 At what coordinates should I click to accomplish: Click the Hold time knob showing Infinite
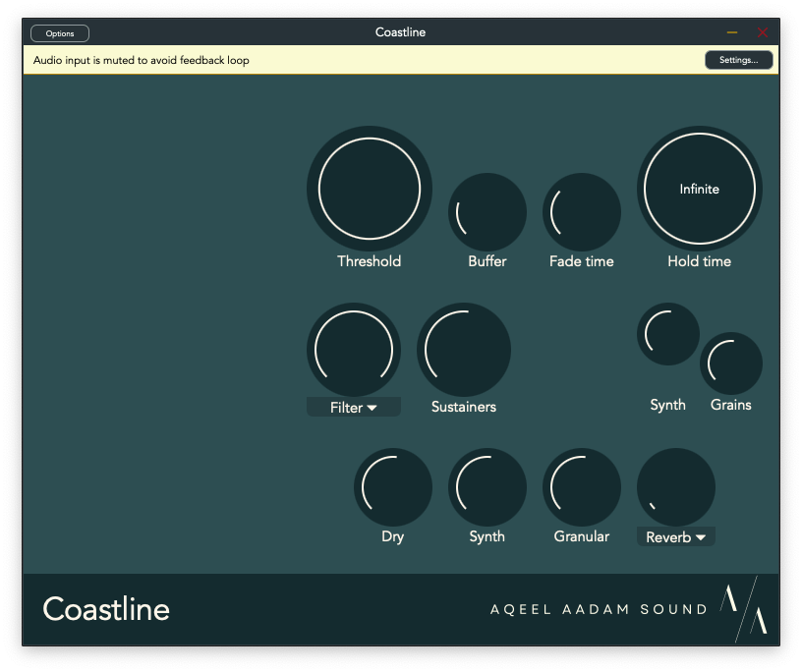pos(699,189)
